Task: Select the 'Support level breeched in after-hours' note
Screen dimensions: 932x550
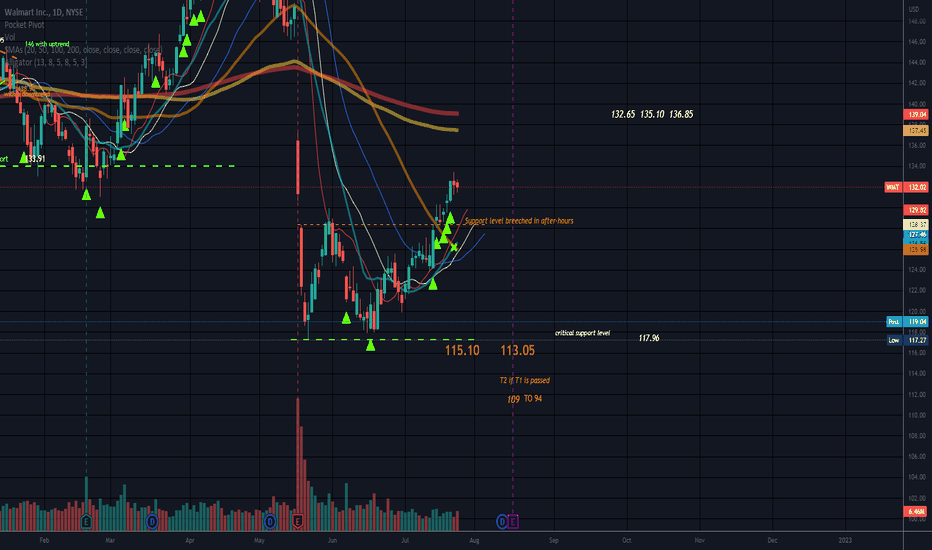Action: (519, 221)
